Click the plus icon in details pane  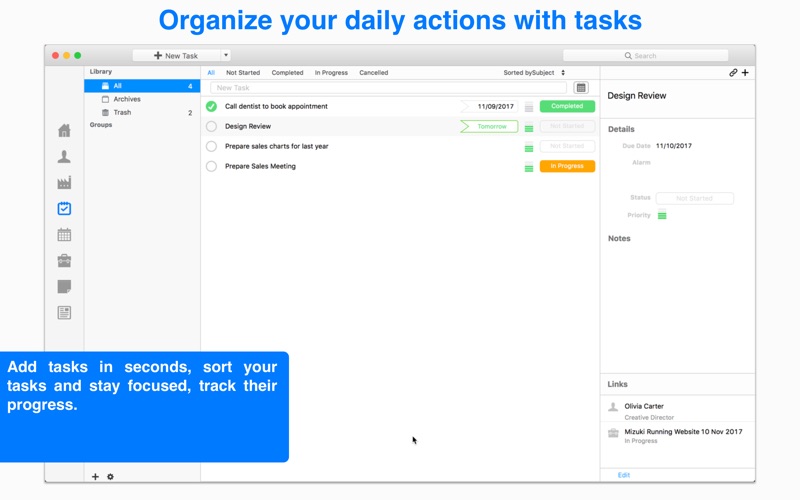745,72
